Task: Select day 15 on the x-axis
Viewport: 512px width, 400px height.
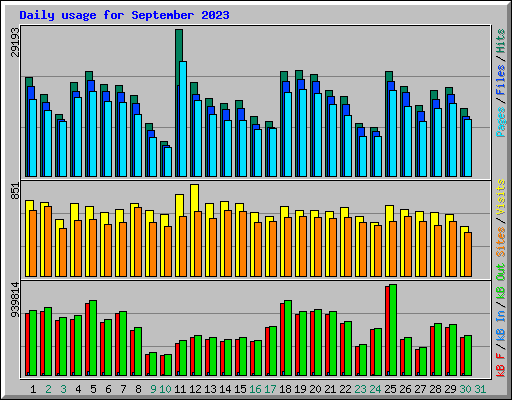Action: click(x=240, y=389)
